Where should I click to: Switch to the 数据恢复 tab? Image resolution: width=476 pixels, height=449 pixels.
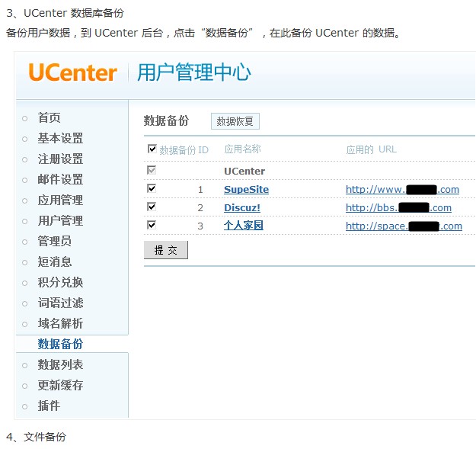(x=235, y=121)
